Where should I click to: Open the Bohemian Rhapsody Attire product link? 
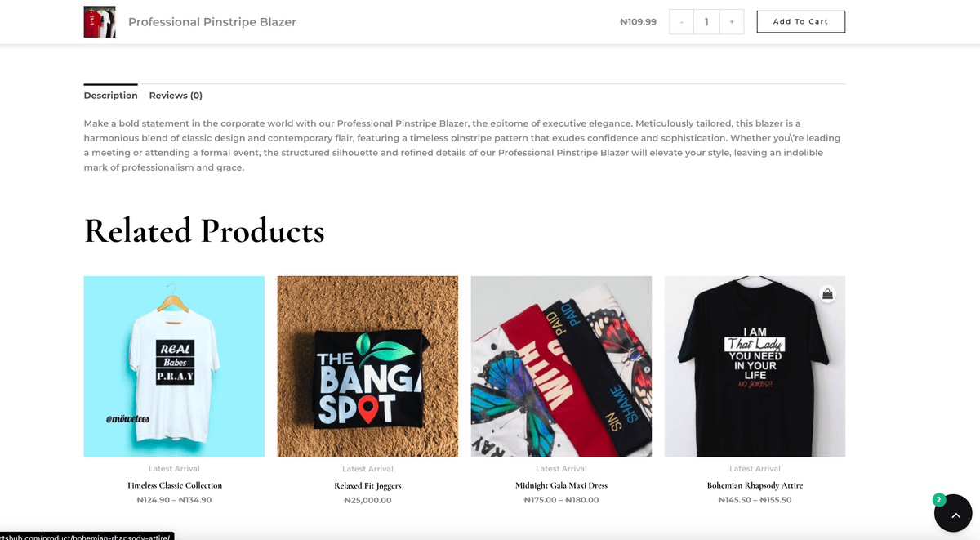point(755,484)
